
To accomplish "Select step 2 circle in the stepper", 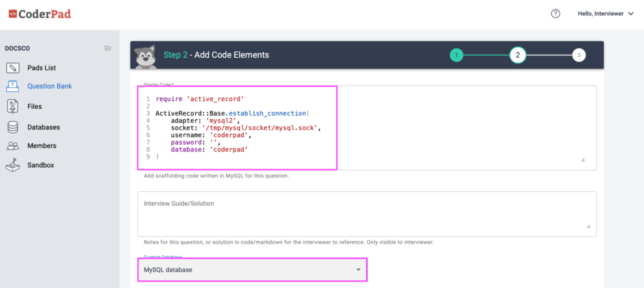I will point(518,55).
